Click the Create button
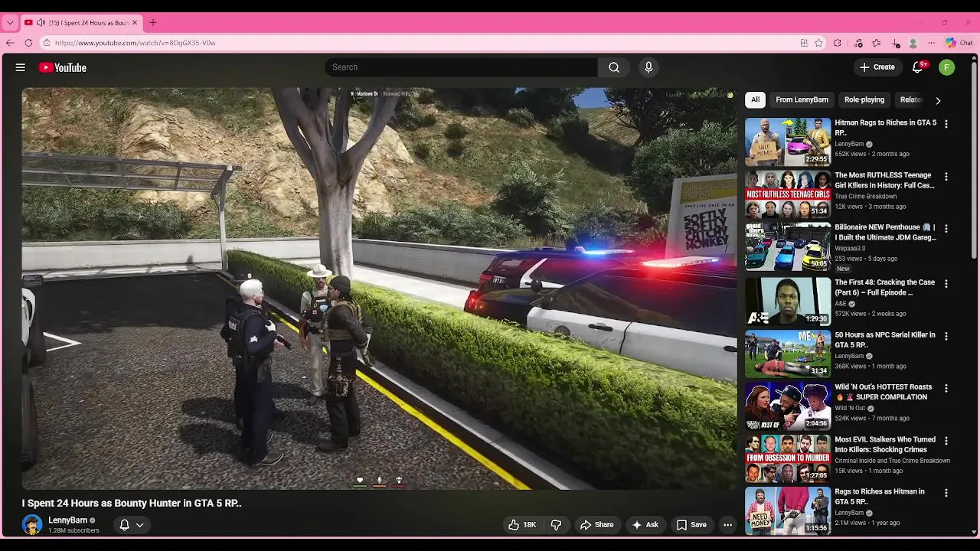The width and height of the screenshot is (980, 551). pos(877,67)
